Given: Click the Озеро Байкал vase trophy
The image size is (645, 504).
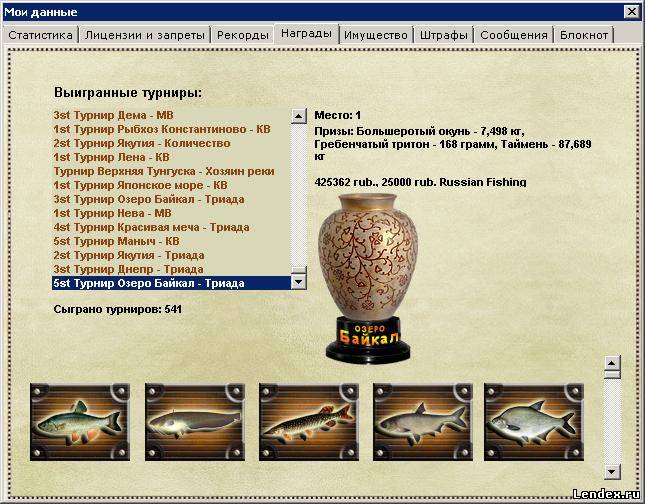Looking at the screenshot, I should pyautogui.click(x=368, y=279).
